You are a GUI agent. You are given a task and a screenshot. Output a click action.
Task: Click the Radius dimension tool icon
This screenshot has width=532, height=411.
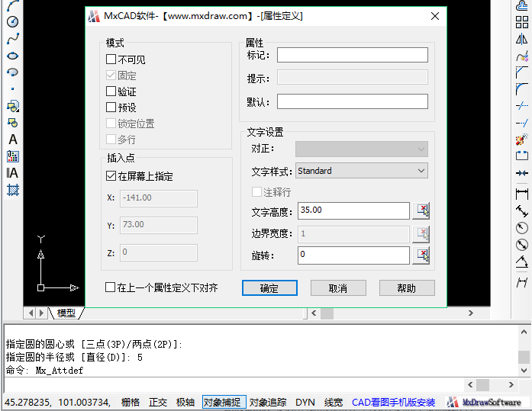point(522,228)
